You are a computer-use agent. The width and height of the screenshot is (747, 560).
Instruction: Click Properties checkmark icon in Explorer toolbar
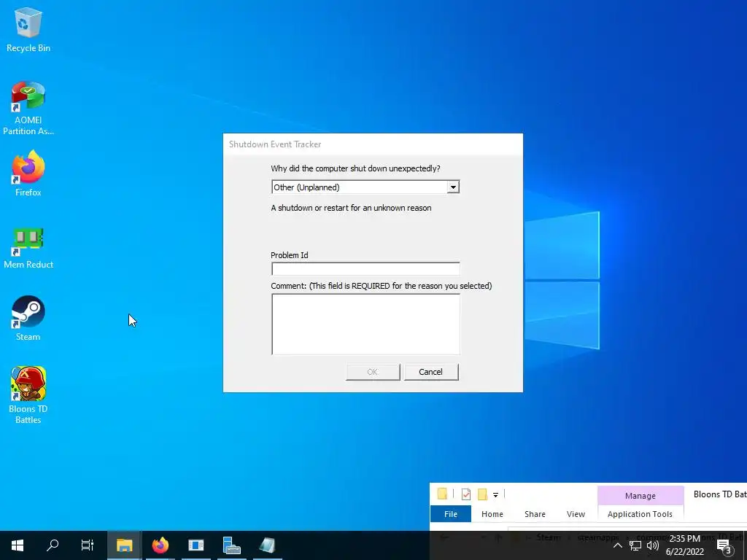(466, 494)
